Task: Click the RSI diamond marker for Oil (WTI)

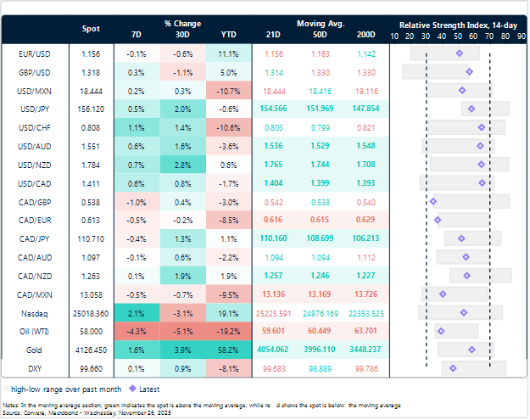Action: click(439, 331)
